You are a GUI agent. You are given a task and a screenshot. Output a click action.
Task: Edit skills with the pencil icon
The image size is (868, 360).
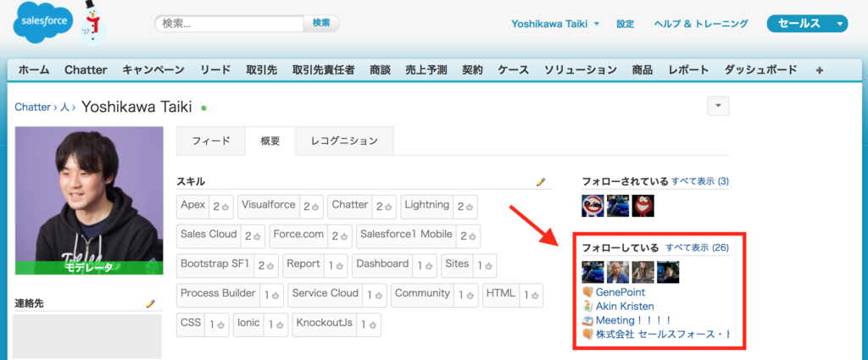coord(541,181)
